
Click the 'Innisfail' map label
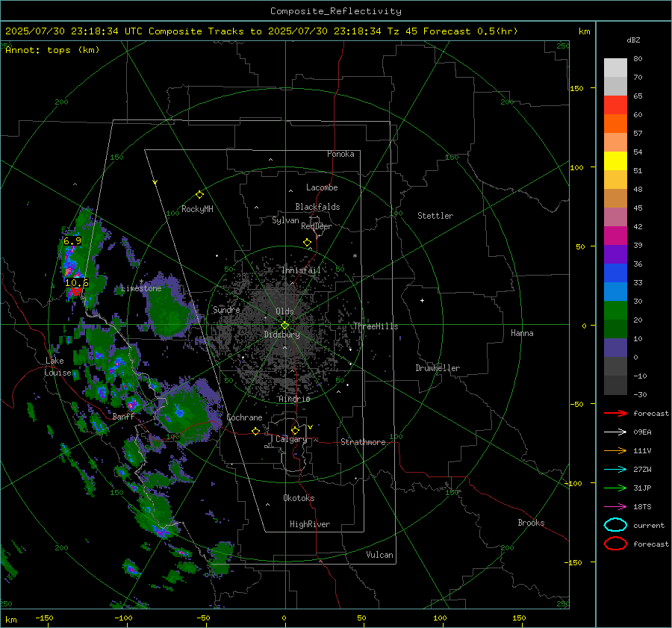(x=301, y=270)
